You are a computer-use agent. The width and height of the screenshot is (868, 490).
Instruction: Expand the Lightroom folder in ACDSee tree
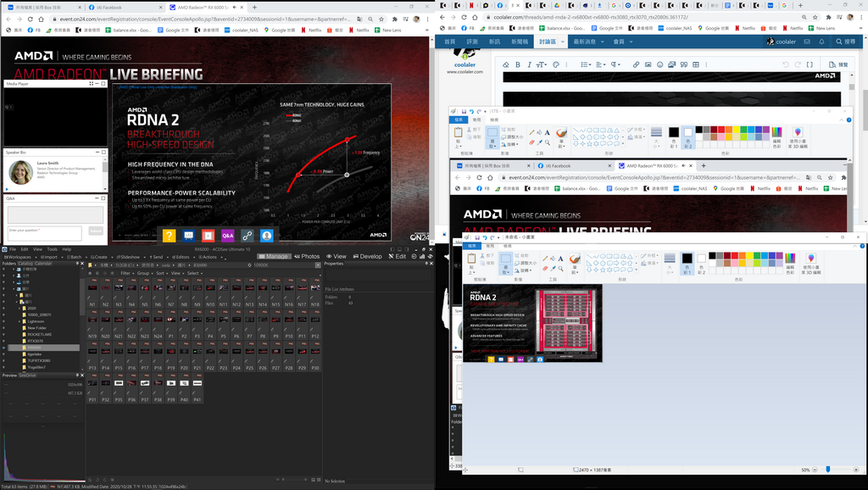tap(19, 321)
